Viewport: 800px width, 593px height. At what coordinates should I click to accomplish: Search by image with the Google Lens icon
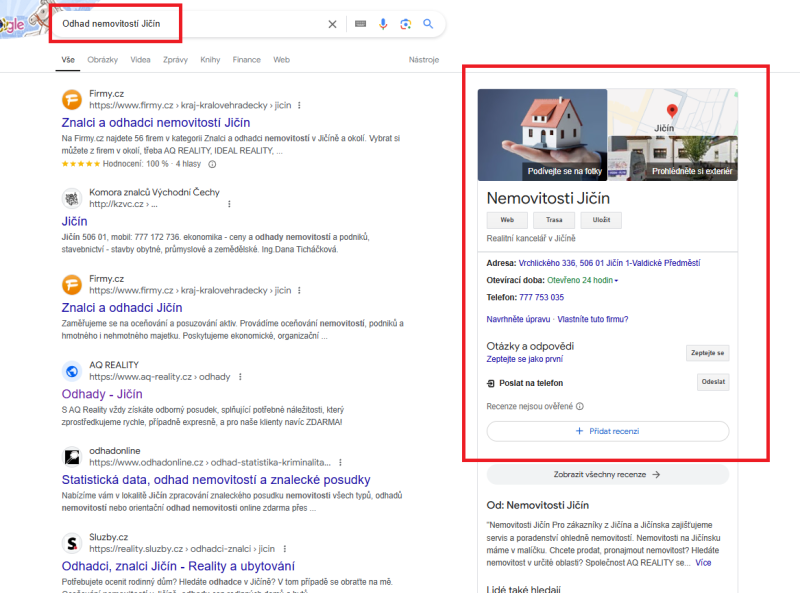(406, 23)
